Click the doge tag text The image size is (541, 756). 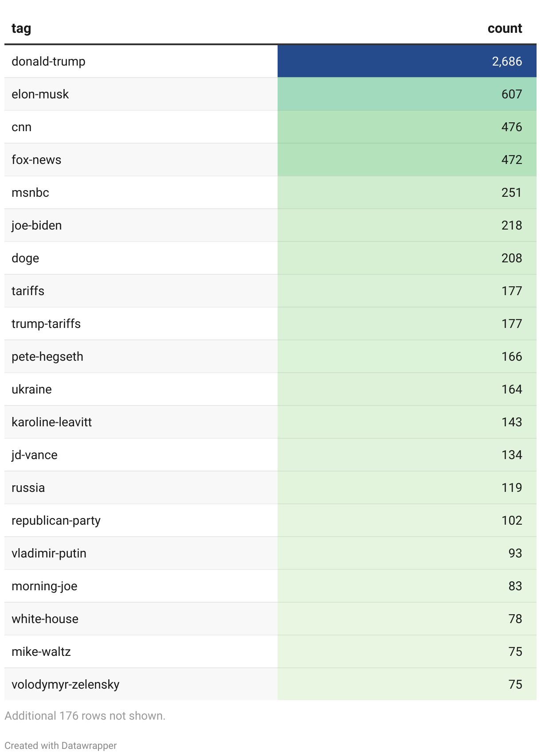click(25, 258)
